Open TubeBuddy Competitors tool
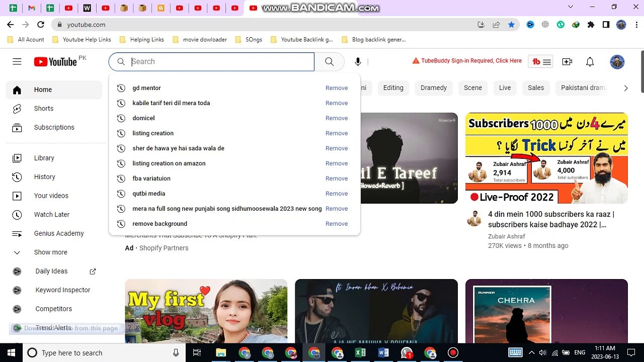This screenshot has height=362, width=644. pos(54,309)
